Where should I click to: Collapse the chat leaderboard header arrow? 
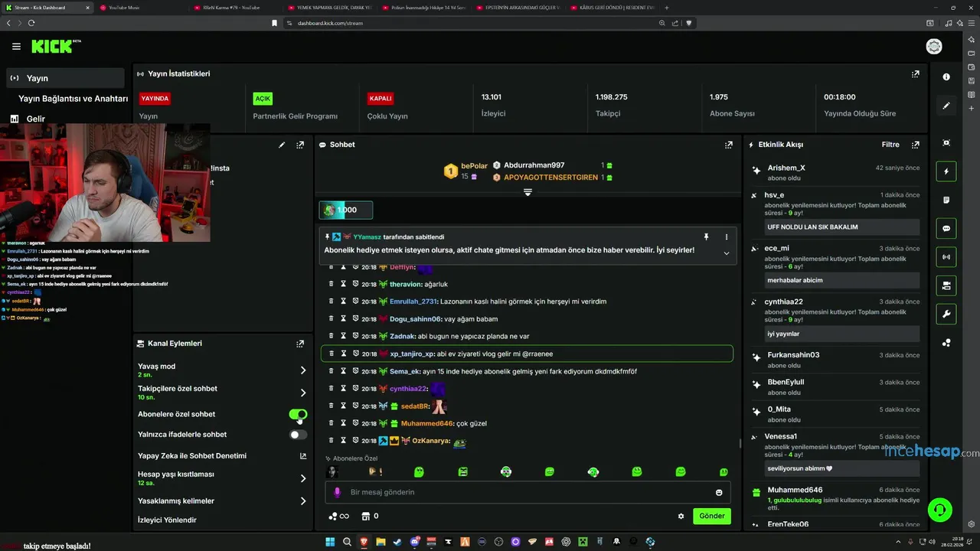point(528,192)
